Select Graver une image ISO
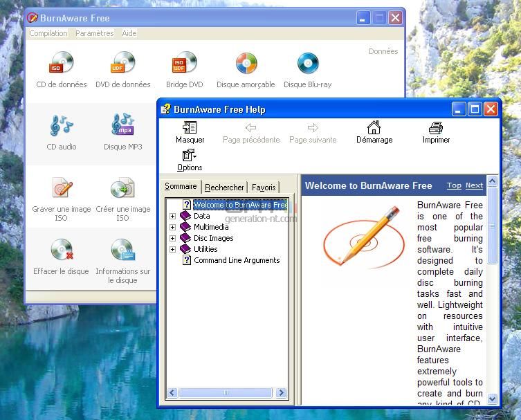 [62, 199]
